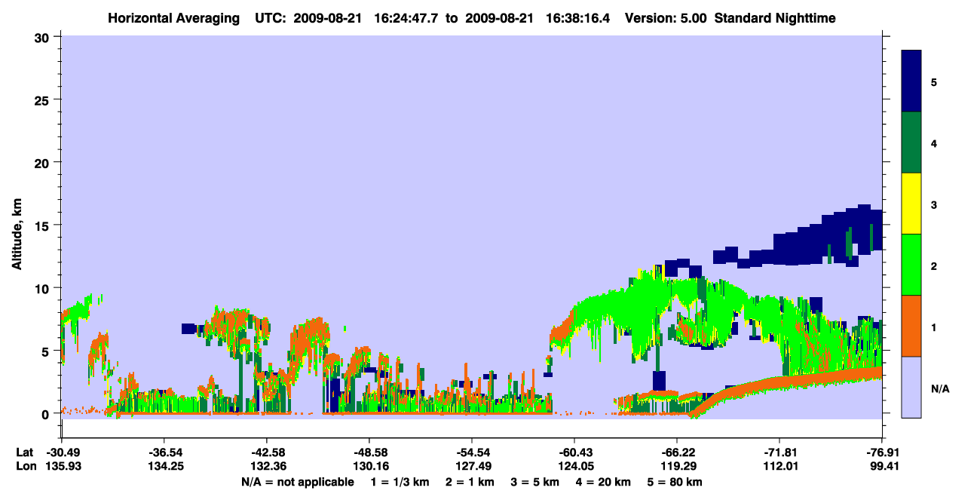Click the latitude value '-60.43'
Image resolution: width=980 pixels, height=503 pixels.
point(574,452)
